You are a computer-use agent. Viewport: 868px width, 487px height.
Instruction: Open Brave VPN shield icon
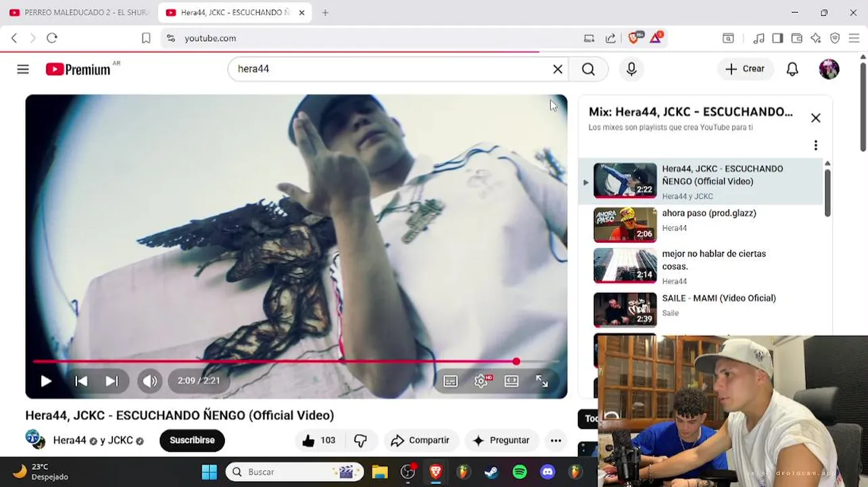tap(835, 39)
